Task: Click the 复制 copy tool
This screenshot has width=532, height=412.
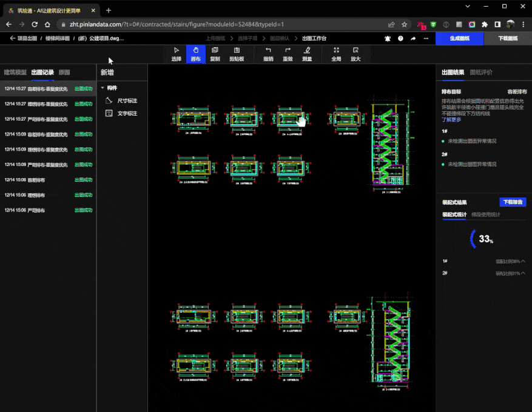Action: pyautogui.click(x=215, y=54)
